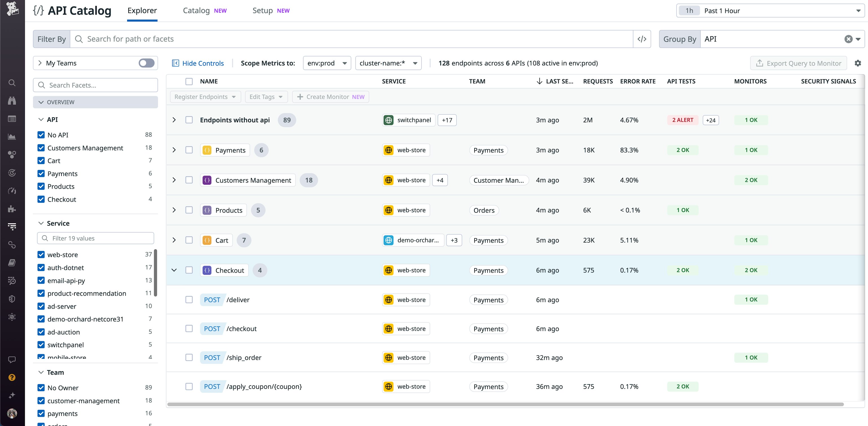Click the Hide Controls link

(202, 63)
